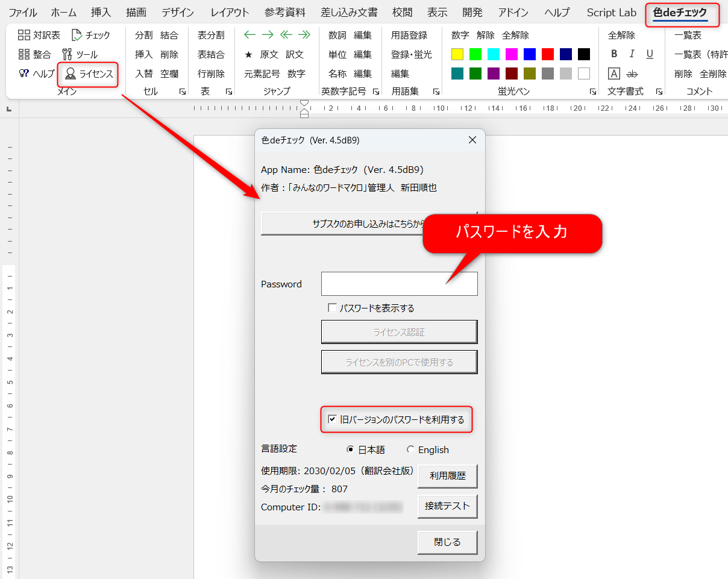
Task: Expand the 蛍光ペン group dialog launcher
Action: (593, 92)
